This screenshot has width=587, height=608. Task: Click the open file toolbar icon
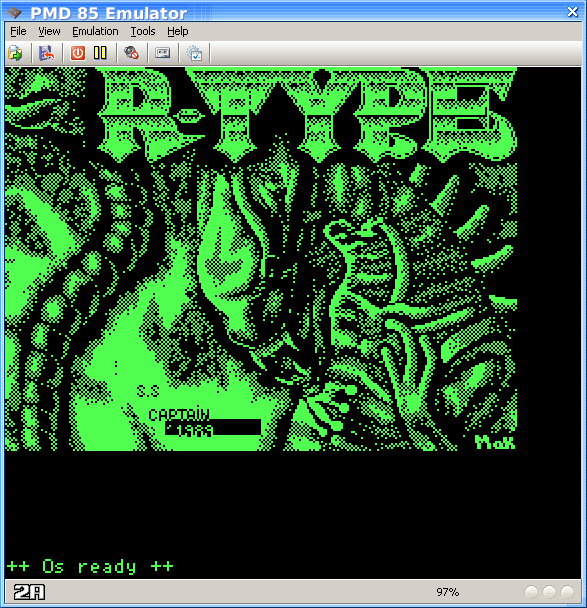(x=16, y=53)
